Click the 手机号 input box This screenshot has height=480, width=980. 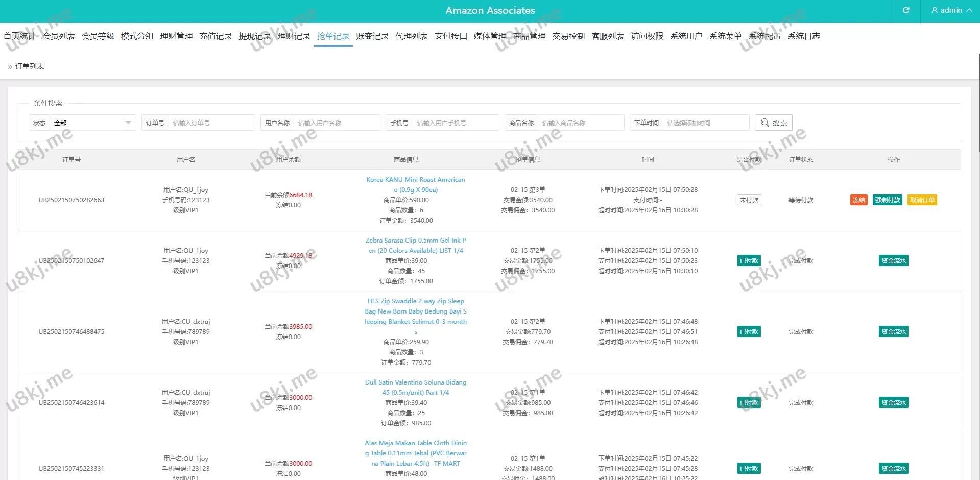[x=455, y=123]
